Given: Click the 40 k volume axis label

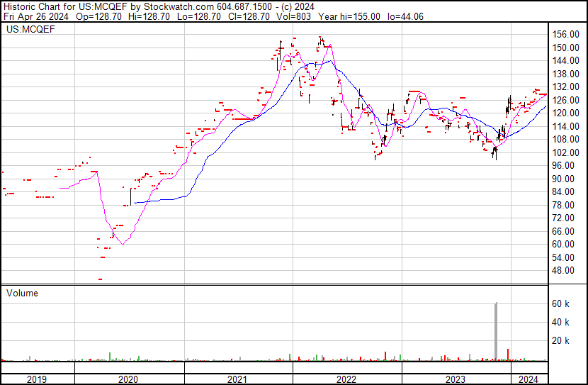Looking at the screenshot, I should [x=562, y=322].
